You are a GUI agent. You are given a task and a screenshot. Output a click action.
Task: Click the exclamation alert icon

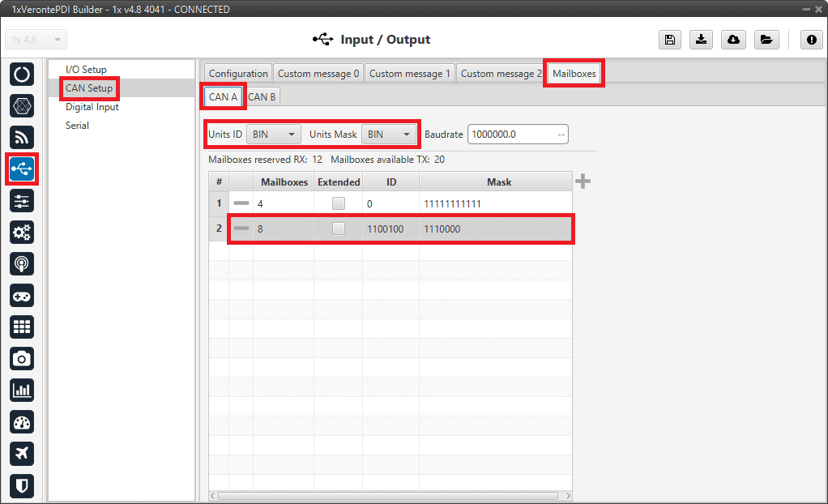tap(812, 40)
